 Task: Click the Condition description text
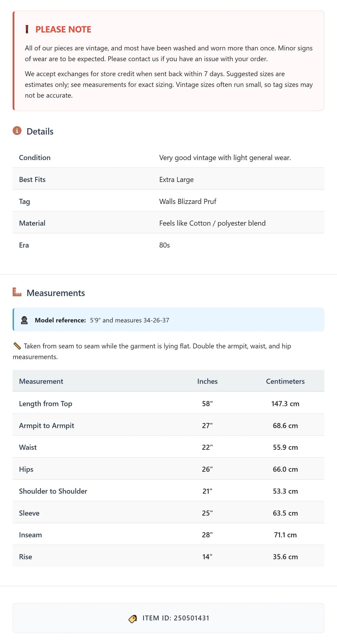click(225, 158)
